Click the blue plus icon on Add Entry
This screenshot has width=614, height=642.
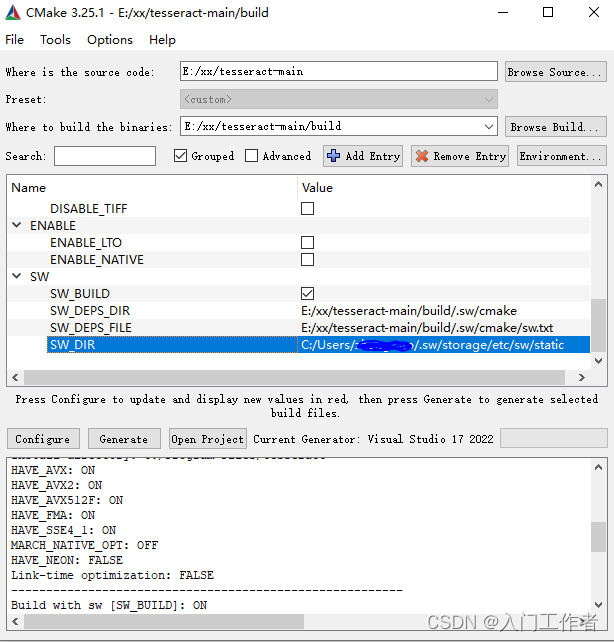333,156
